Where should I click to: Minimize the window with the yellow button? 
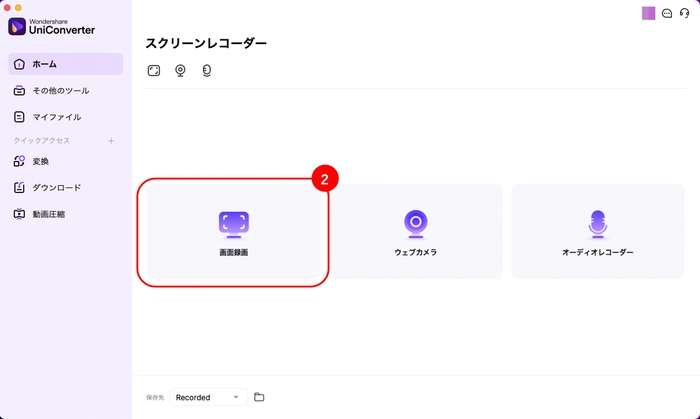point(18,8)
